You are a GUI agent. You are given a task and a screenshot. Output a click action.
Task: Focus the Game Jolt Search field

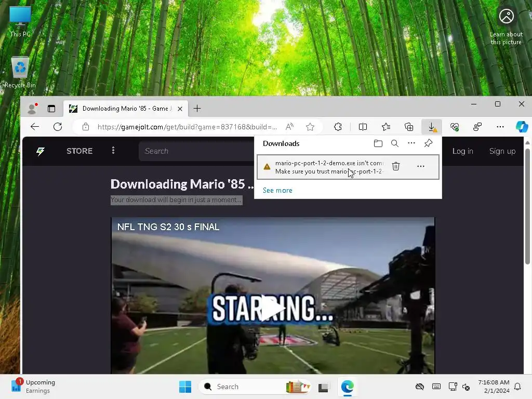(197, 151)
